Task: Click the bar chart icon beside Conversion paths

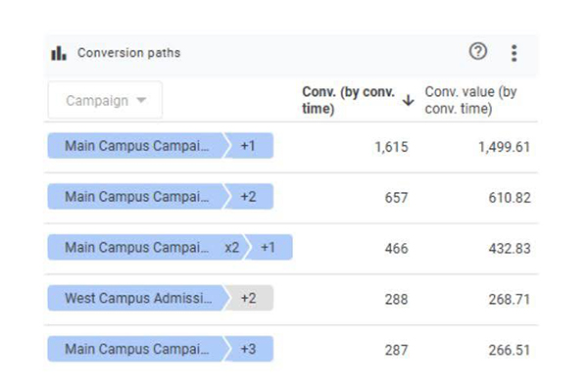Action: pos(59,53)
